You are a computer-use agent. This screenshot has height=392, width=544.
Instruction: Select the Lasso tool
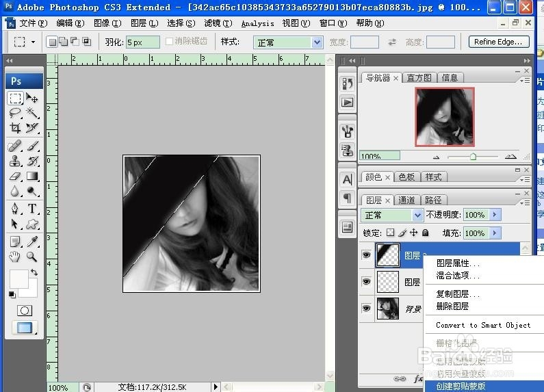point(15,113)
